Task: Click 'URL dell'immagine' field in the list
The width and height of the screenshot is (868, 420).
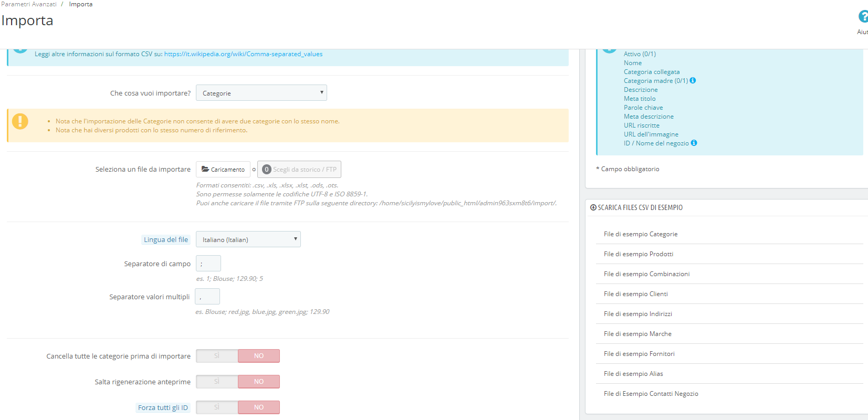Action: [x=651, y=134]
